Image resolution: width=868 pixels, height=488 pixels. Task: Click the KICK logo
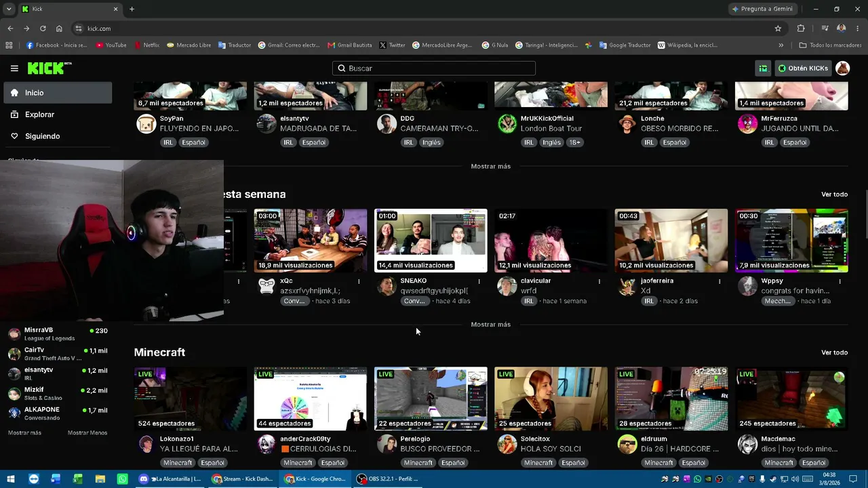coord(50,68)
